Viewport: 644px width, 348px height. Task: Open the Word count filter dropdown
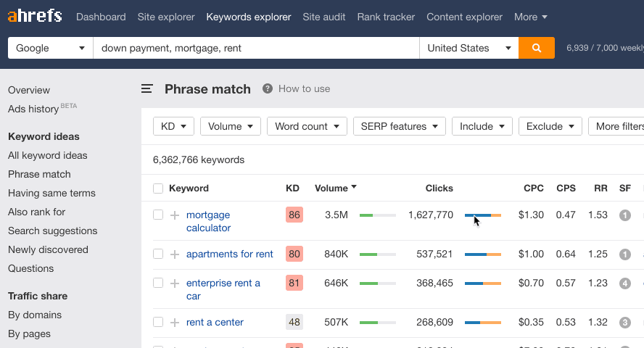click(307, 126)
